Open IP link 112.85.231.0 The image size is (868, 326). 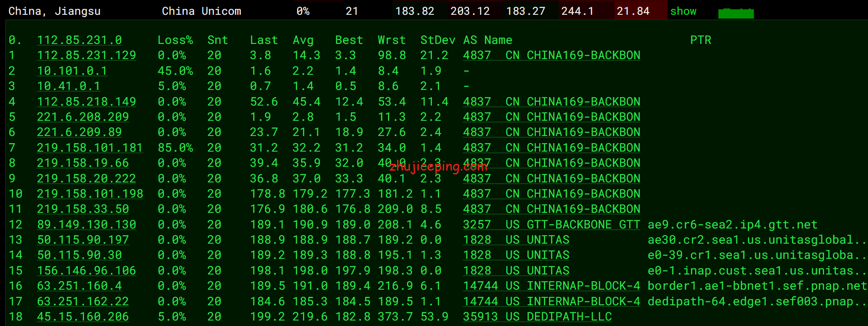[x=79, y=40]
